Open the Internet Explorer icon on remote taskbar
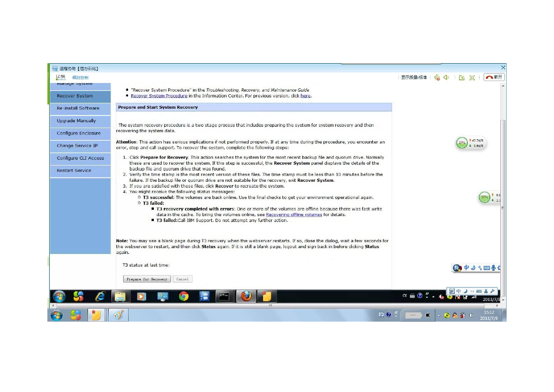The height and width of the screenshot is (392, 554). click(x=100, y=296)
